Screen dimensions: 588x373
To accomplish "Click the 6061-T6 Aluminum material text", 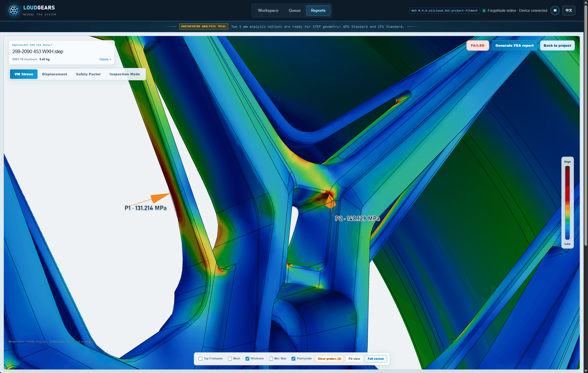I will pyautogui.click(x=25, y=59).
